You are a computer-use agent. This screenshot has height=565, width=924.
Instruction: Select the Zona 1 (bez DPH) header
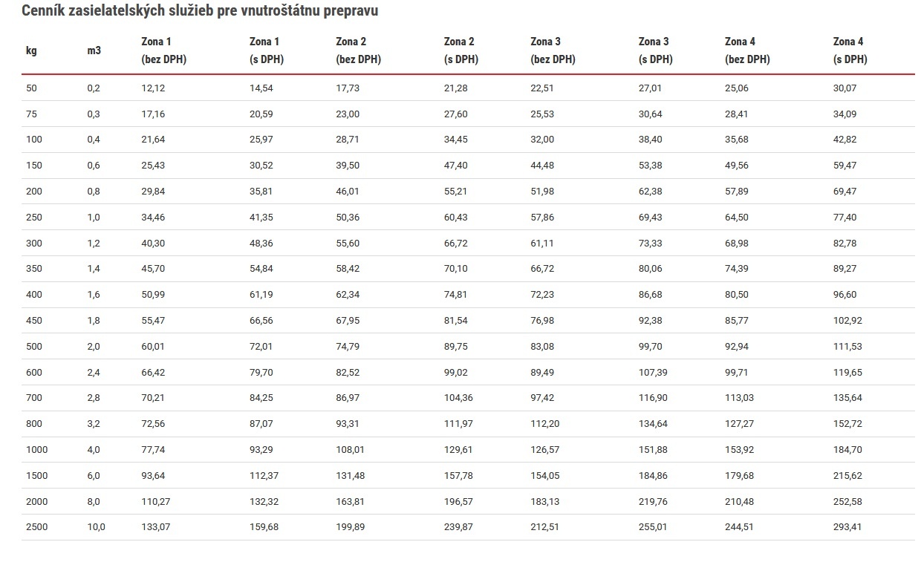[163, 50]
